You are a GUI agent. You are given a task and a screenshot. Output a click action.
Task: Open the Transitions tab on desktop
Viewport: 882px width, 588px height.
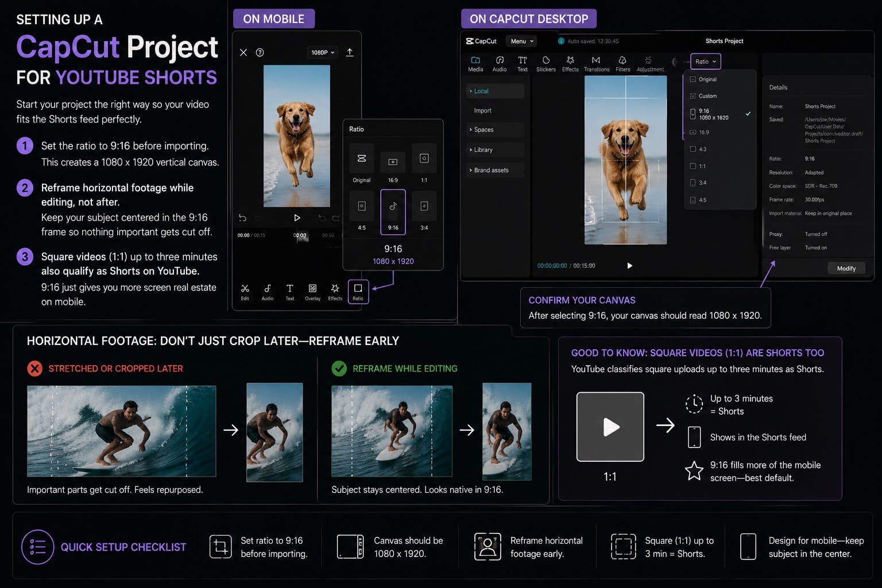(597, 64)
